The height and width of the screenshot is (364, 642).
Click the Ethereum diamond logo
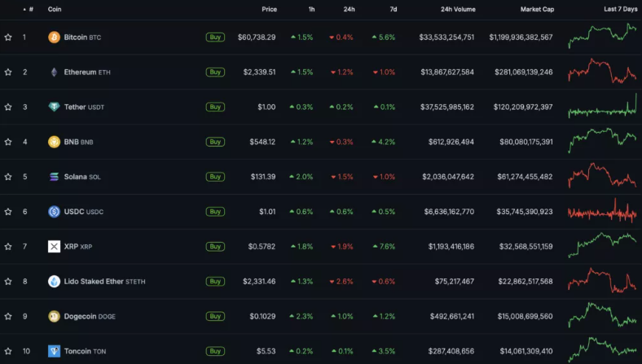54,72
